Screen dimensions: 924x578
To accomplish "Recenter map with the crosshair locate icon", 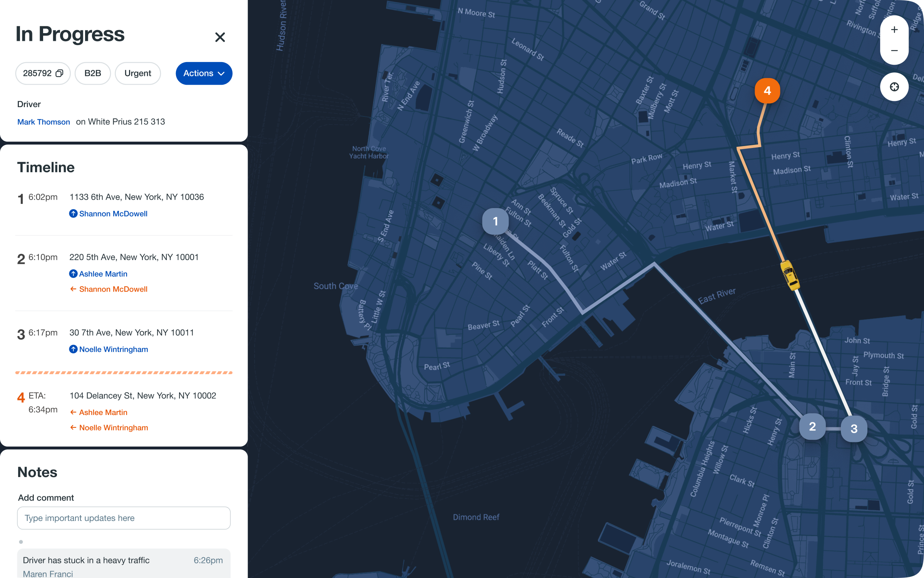I will 894,87.
